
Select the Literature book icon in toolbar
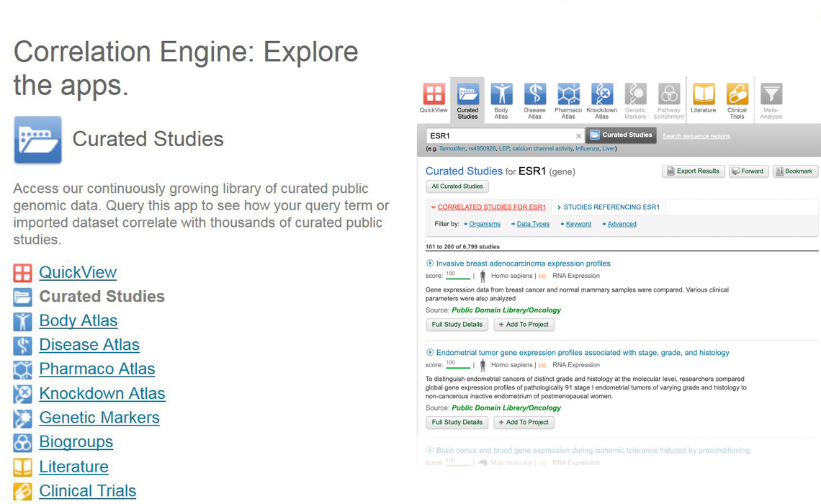pos(703,94)
